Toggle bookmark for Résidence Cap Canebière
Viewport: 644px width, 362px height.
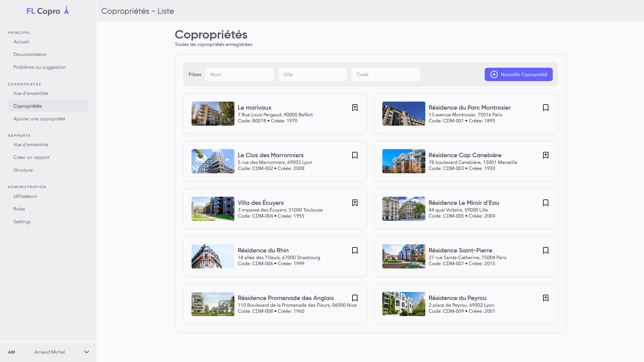[x=545, y=155]
